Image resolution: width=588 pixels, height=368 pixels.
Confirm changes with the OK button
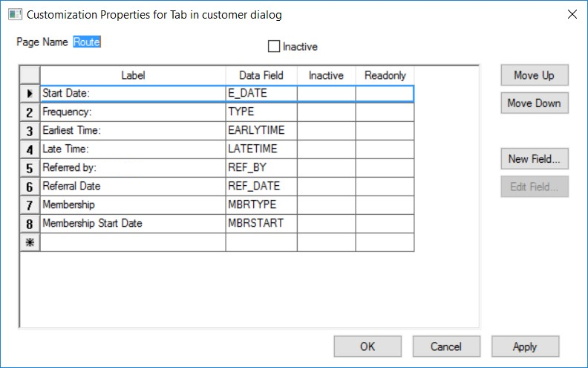point(367,346)
